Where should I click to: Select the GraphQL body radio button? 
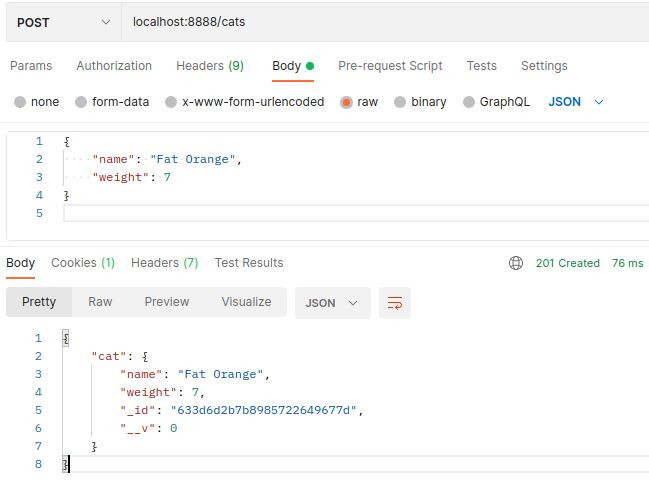(468, 102)
